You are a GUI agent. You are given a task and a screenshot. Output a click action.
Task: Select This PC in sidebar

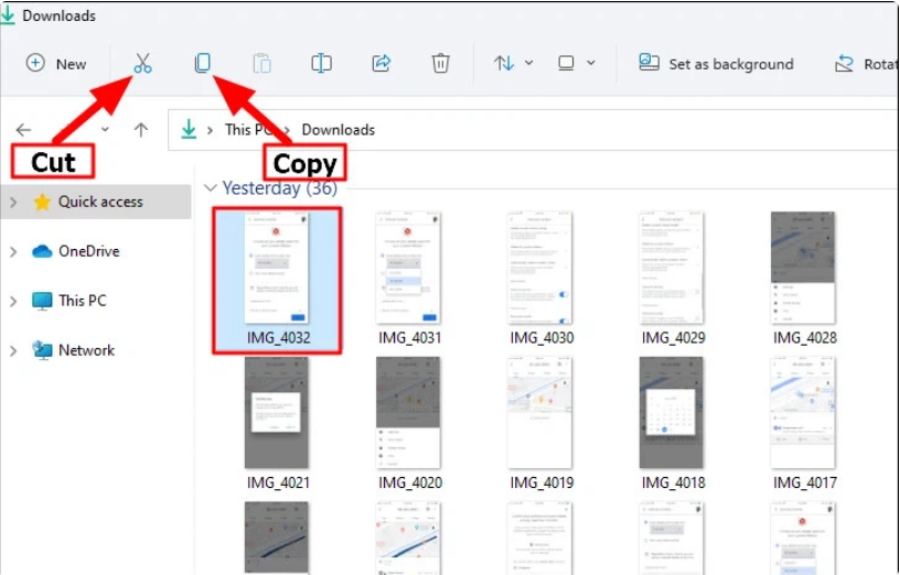[82, 300]
